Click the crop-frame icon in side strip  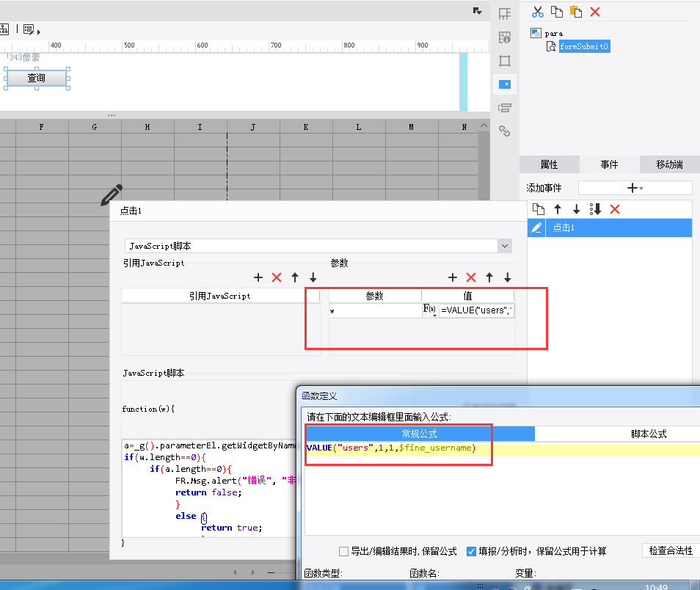[x=505, y=61]
